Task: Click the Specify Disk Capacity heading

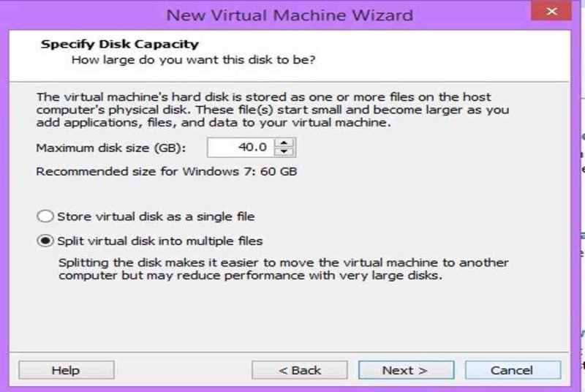Action: (x=120, y=44)
